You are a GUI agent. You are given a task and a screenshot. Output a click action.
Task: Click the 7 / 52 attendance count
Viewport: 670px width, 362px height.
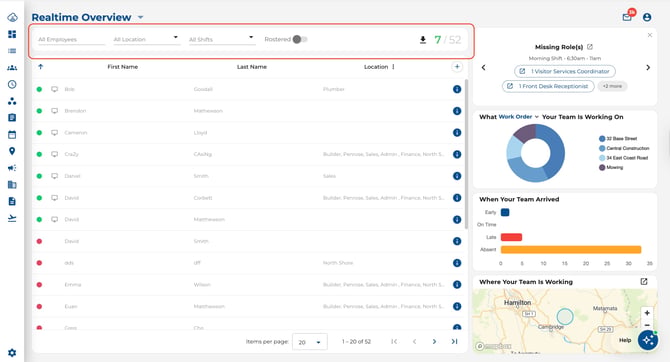447,40
